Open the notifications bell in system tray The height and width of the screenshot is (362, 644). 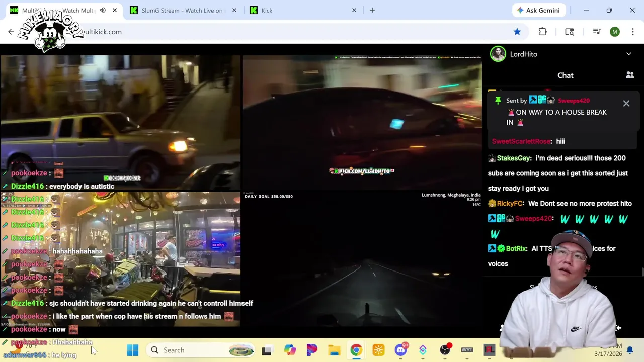[x=630, y=350]
